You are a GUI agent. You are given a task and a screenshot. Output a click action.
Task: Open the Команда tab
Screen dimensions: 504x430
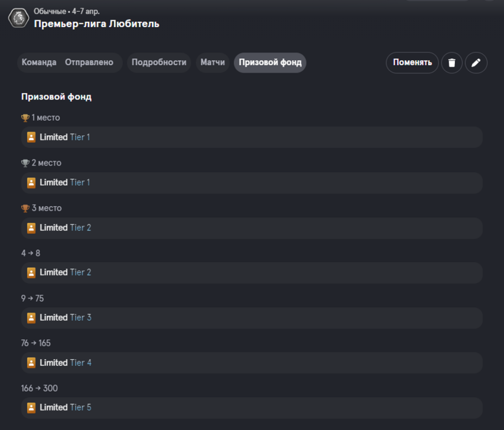39,62
